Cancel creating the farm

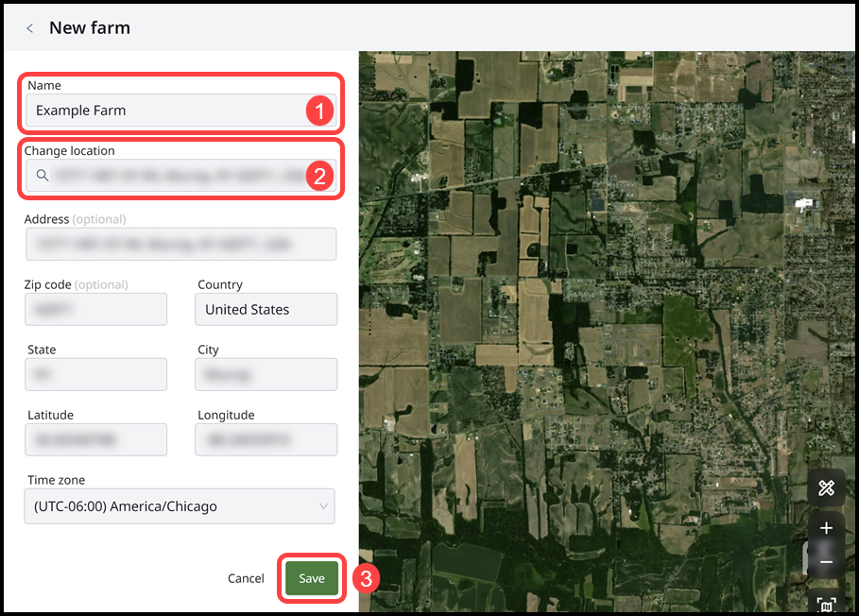point(246,578)
